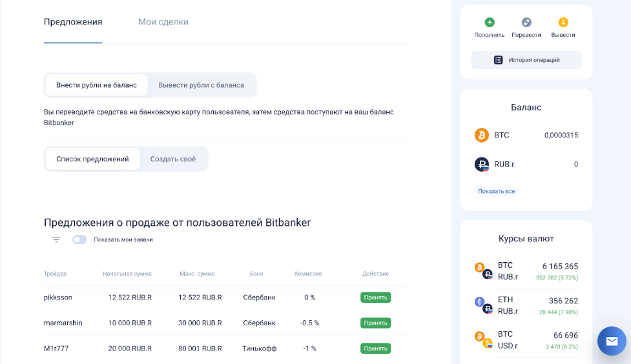Switch to the Мои сделки tab
631x364 pixels.
tap(163, 22)
